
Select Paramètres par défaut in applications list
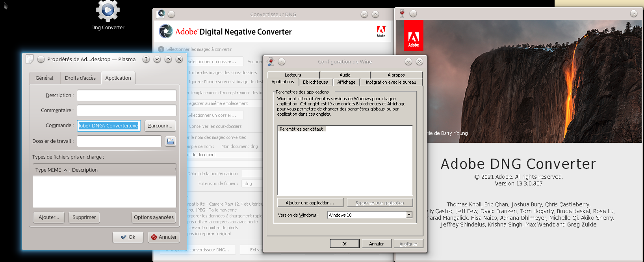coord(301,129)
